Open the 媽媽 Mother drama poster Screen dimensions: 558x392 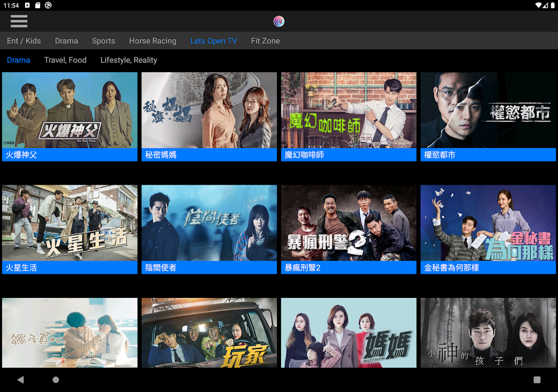coord(349,333)
